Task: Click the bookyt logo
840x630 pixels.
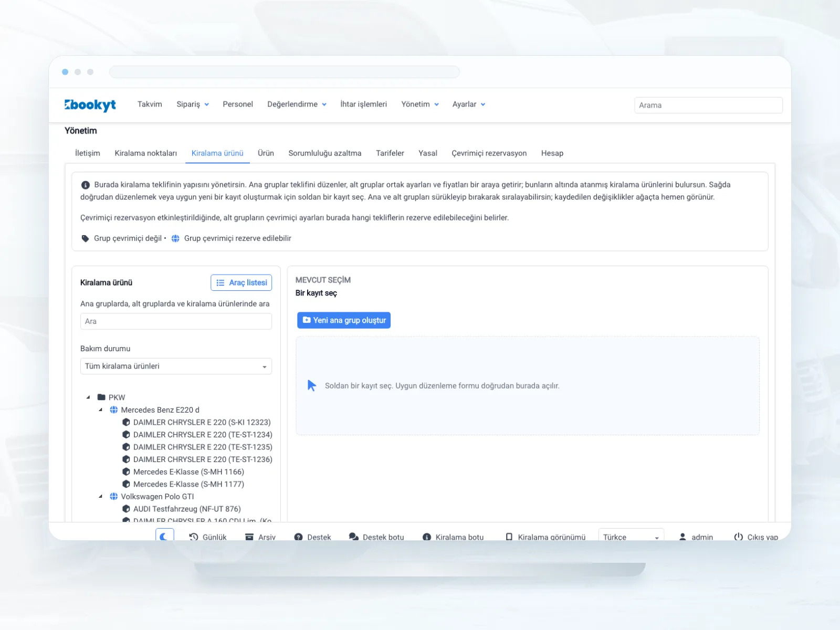Action: [90, 105]
